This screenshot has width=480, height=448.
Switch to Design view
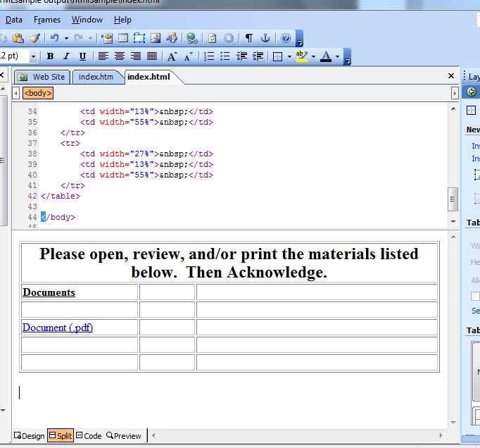pos(30,436)
